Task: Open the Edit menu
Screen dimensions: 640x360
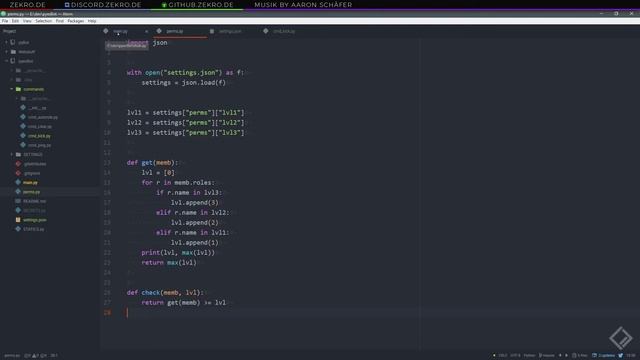Action: click(x=15, y=21)
